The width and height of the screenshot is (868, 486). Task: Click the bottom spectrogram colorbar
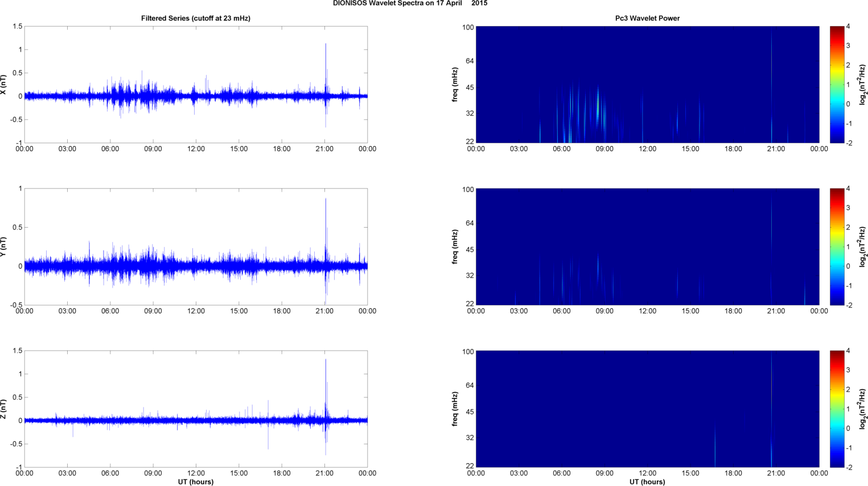(x=837, y=409)
